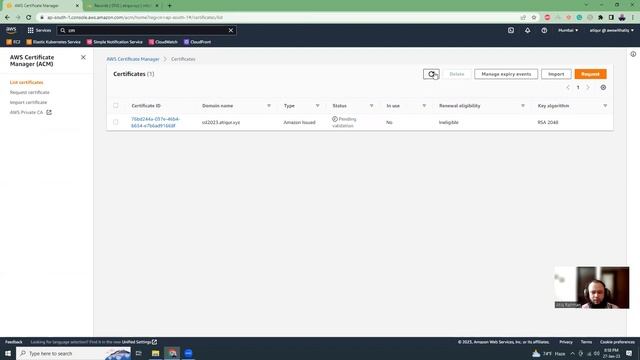Screen dimensions: 640x360
Task: Open the Mumbai region dropdown
Action: point(568,30)
